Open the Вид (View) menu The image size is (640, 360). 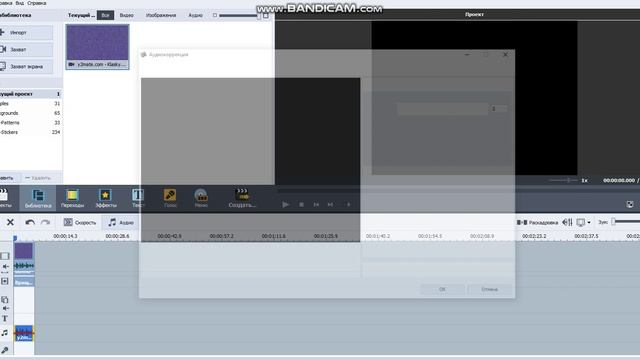click(x=20, y=3)
